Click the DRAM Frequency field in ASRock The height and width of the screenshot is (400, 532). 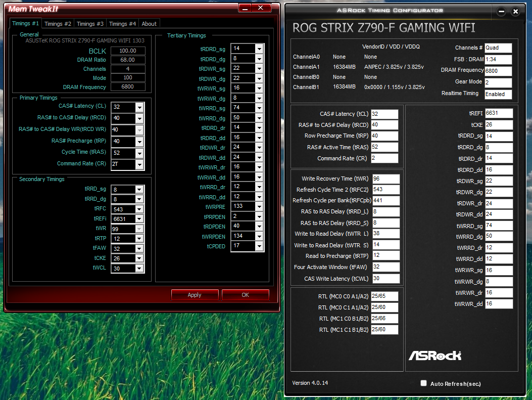pos(498,71)
